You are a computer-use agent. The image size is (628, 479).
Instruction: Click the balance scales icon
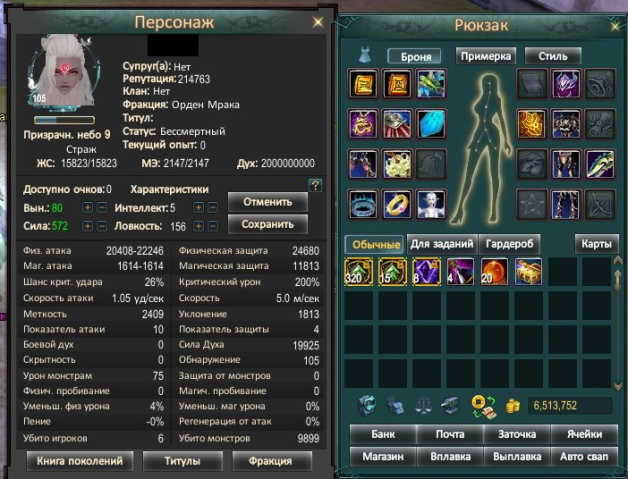coord(423,405)
